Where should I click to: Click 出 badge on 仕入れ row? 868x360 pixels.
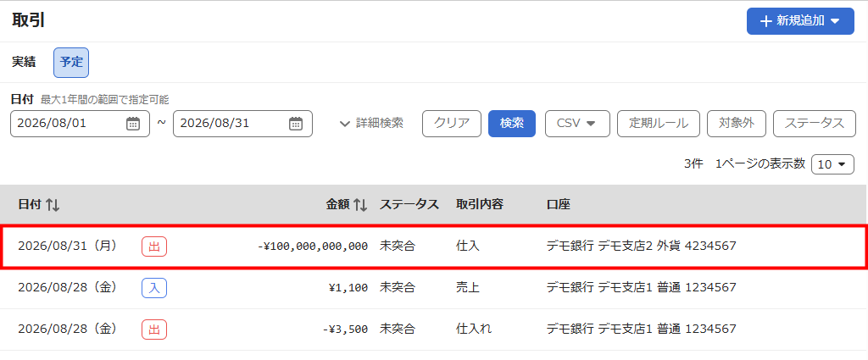coord(154,330)
